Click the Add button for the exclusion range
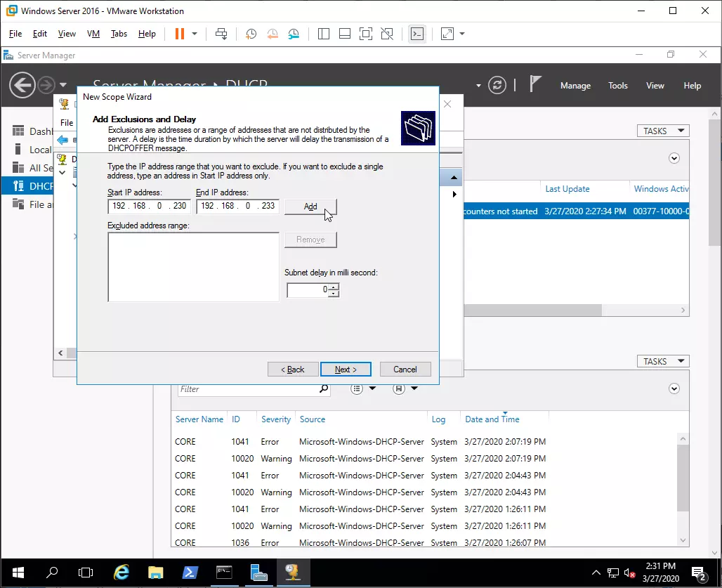722x588 pixels. click(310, 207)
